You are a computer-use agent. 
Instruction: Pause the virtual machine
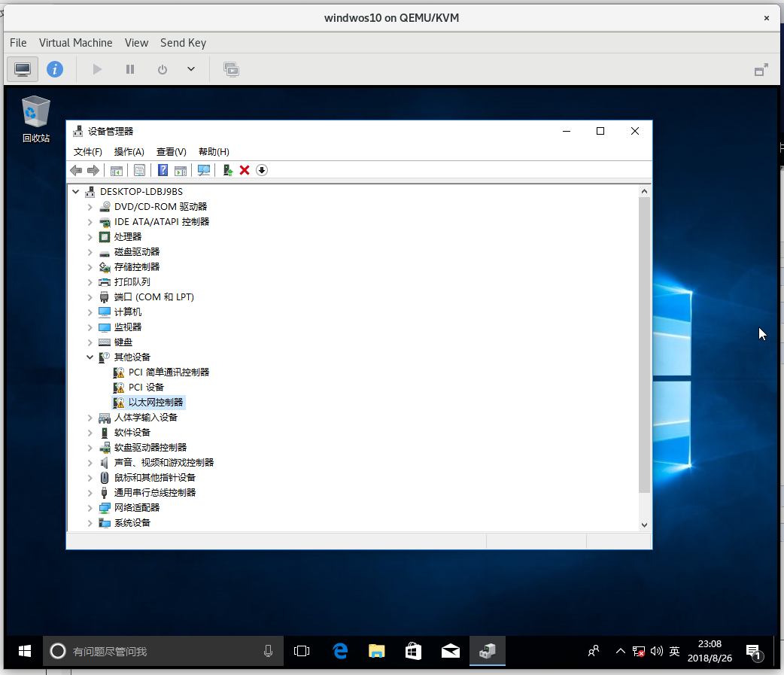tap(130, 69)
